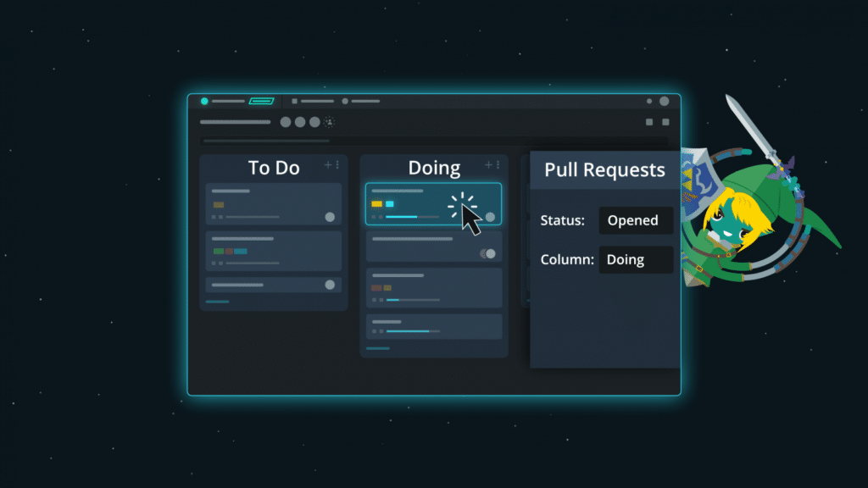Image resolution: width=868 pixels, height=488 pixels.
Task: Click the avatar on the bottom To Do card
Action: click(329, 283)
